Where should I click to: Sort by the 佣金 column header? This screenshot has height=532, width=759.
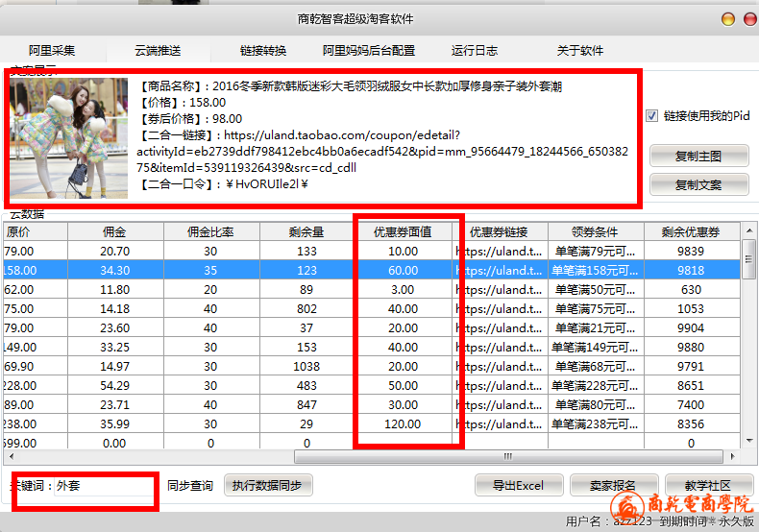[115, 231]
